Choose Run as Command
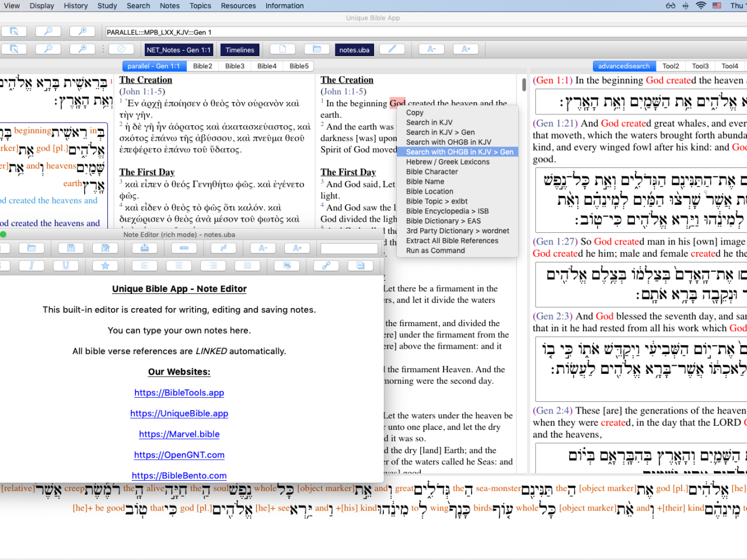This screenshot has width=747, height=560. click(458, 250)
